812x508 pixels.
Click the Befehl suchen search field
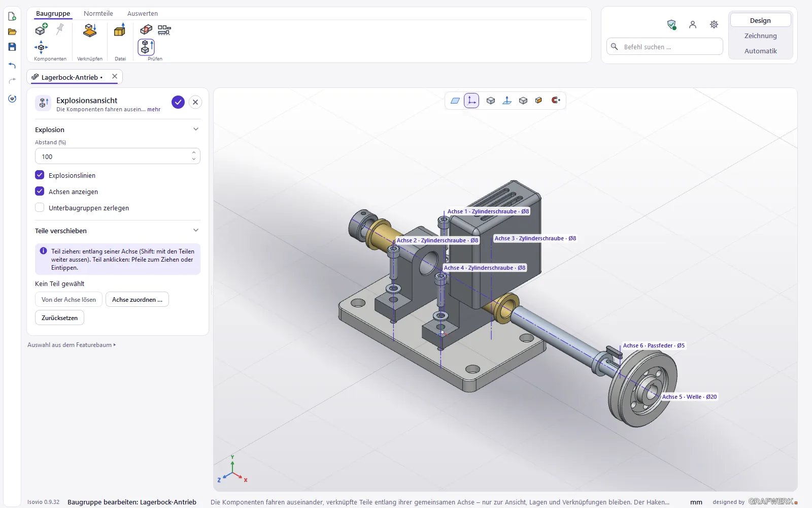665,47
